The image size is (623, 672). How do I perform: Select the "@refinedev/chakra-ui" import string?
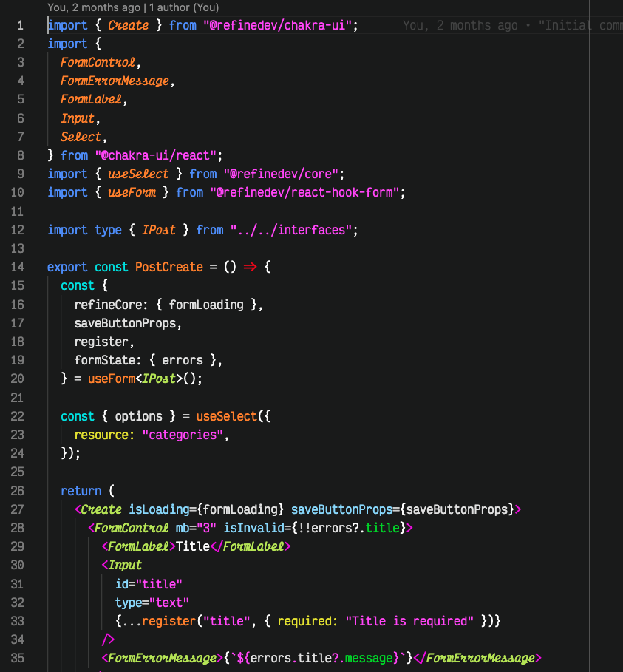[277, 25]
